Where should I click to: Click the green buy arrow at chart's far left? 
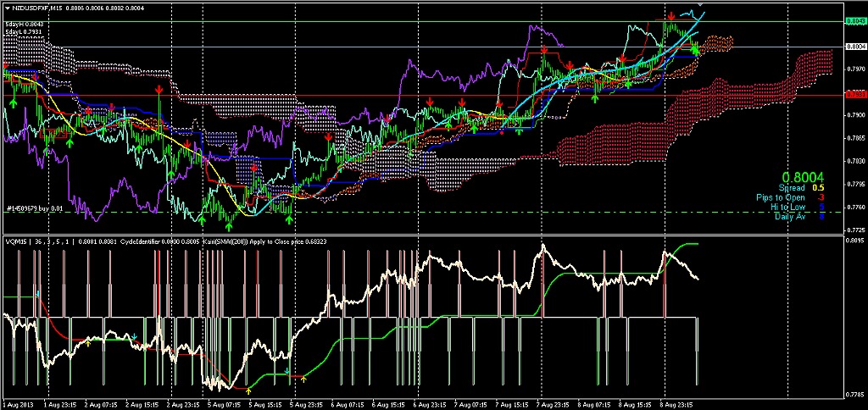pyautogui.click(x=14, y=102)
